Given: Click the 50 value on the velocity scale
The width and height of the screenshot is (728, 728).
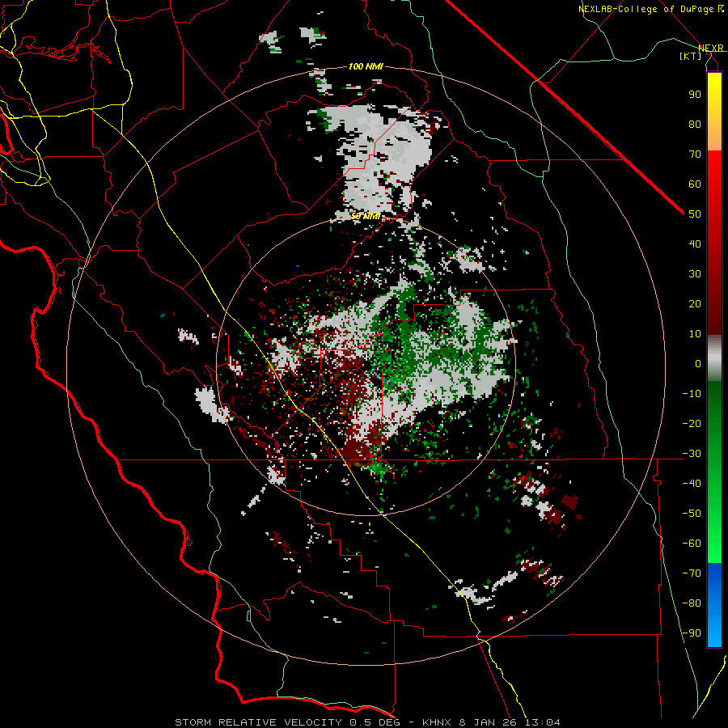Looking at the screenshot, I should coord(695,214).
